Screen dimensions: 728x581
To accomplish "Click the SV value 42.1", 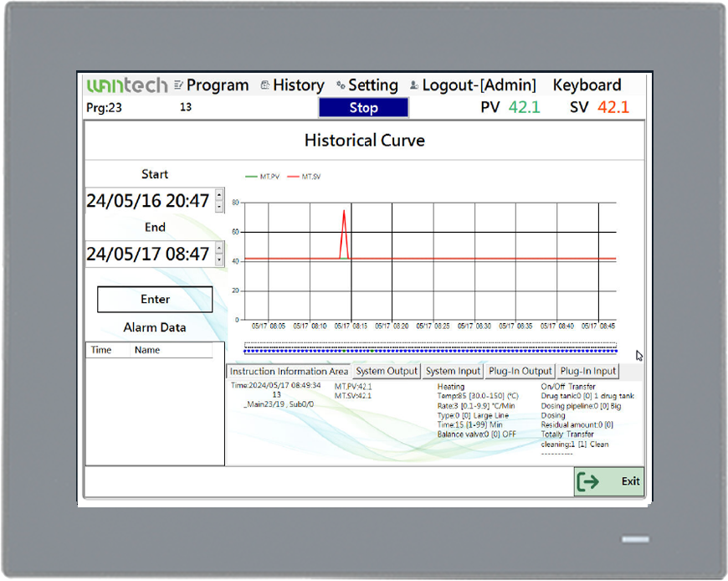I will point(613,107).
